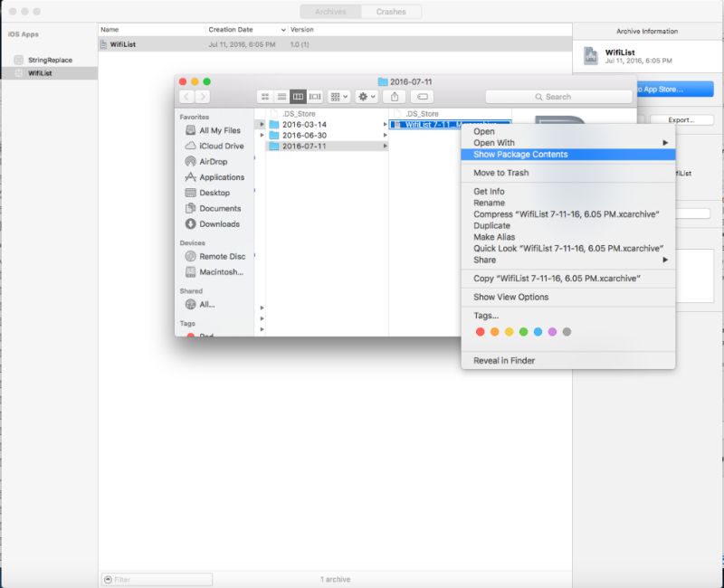The height and width of the screenshot is (588, 724).
Task: Select column view in Finder toolbar
Action: pyautogui.click(x=300, y=96)
